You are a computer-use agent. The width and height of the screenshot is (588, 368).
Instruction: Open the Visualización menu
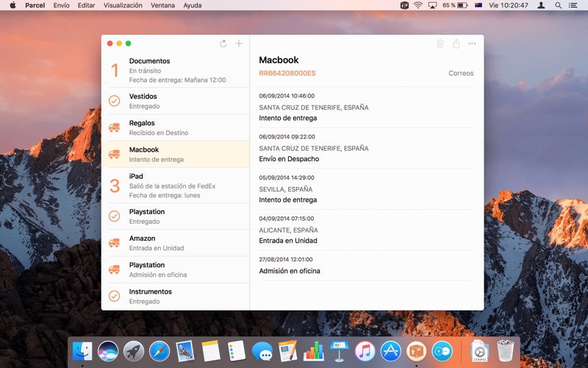(123, 5)
